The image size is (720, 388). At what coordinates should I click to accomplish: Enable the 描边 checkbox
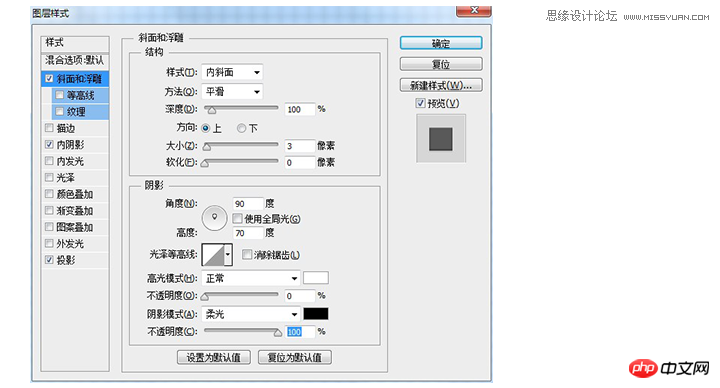click(49, 128)
